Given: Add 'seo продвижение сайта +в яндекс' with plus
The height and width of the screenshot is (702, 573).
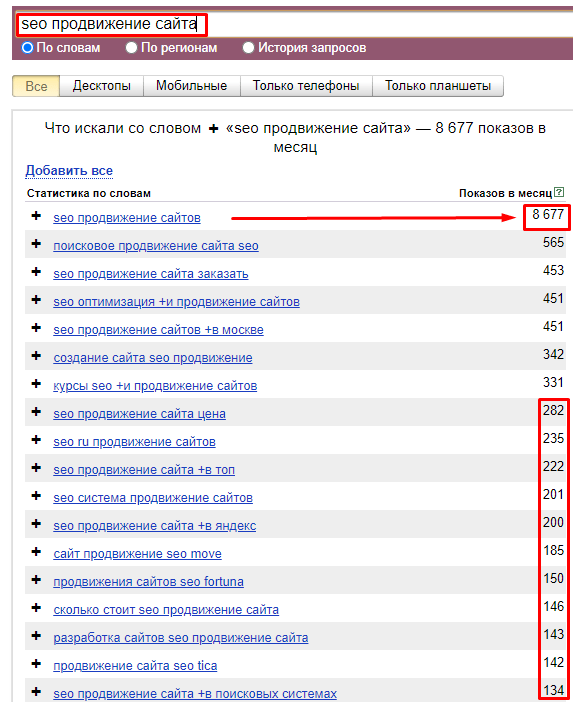Looking at the screenshot, I should (x=36, y=524).
